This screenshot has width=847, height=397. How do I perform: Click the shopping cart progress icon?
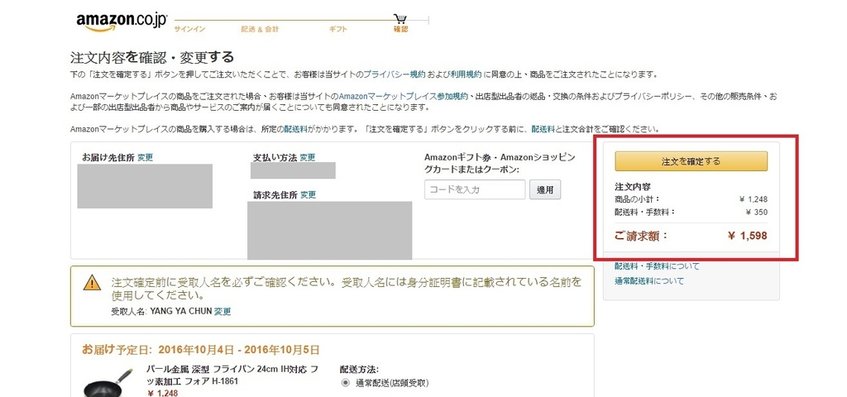click(400, 19)
